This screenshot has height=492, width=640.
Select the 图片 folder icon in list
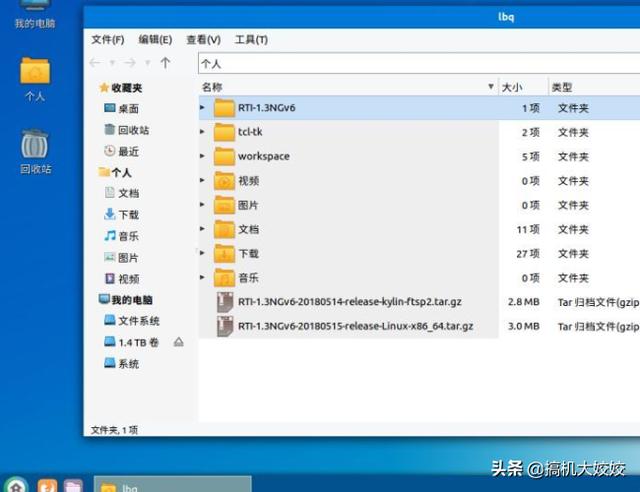pos(224,205)
